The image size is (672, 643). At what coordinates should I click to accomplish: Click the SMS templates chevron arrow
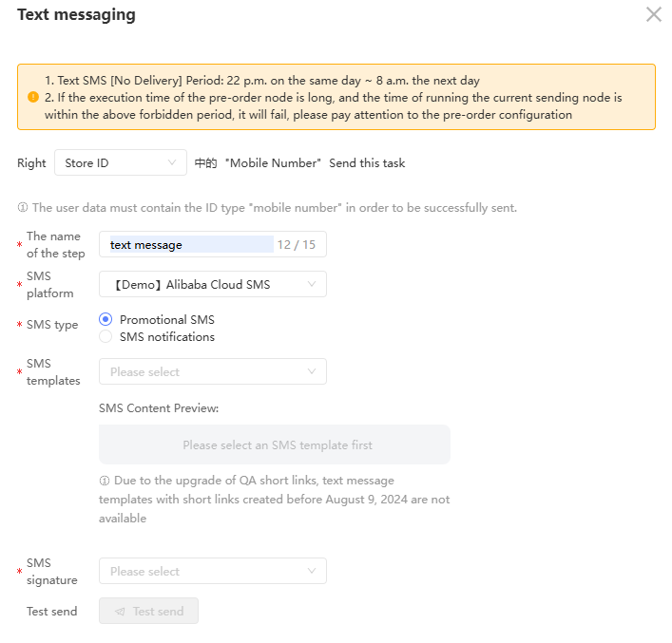[312, 371]
